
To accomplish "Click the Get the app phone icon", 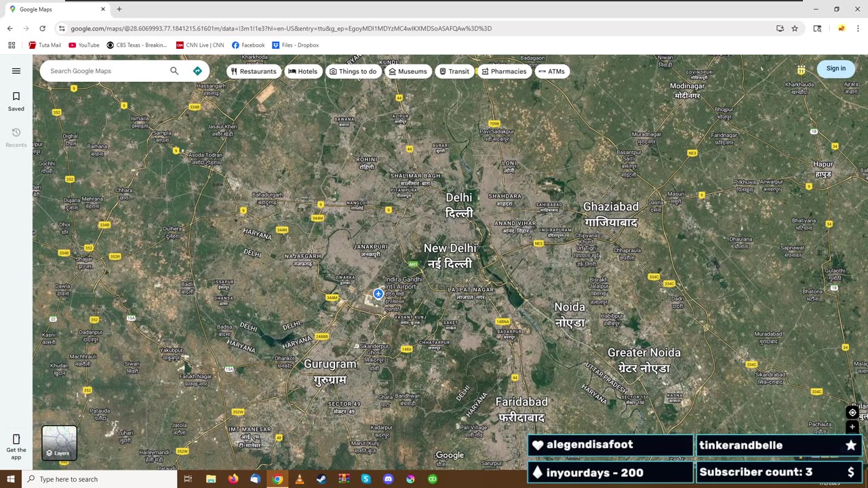I will click(x=16, y=439).
